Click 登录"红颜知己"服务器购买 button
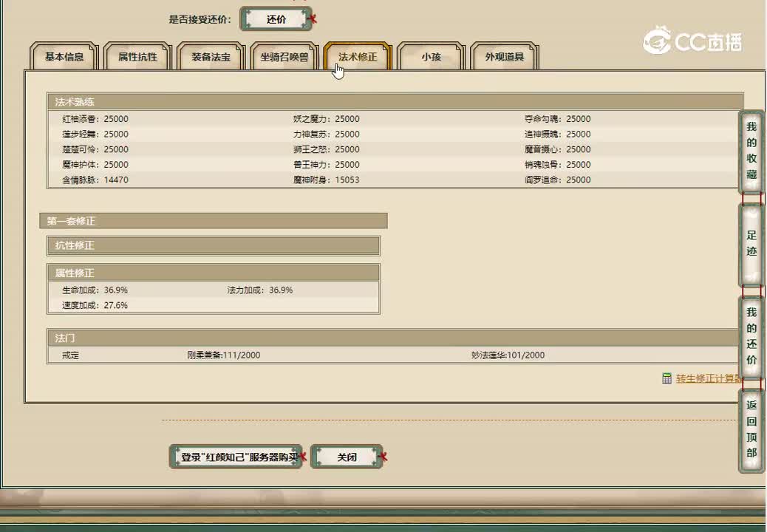 (x=236, y=457)
